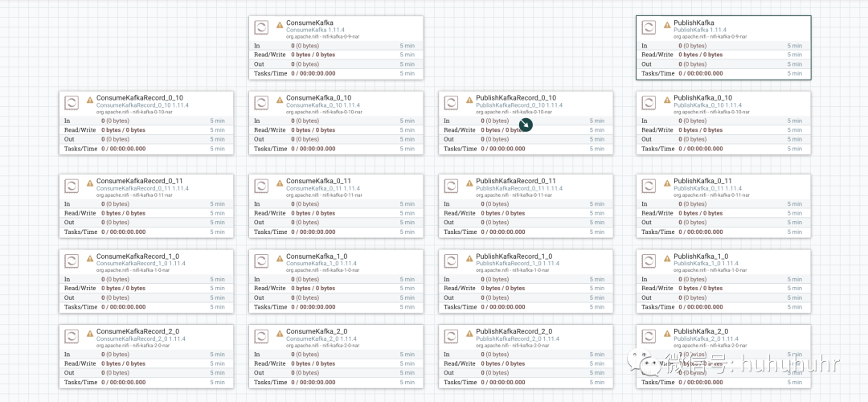Click the warning triangle on PublishKafka_1_0

click(667, 259)
